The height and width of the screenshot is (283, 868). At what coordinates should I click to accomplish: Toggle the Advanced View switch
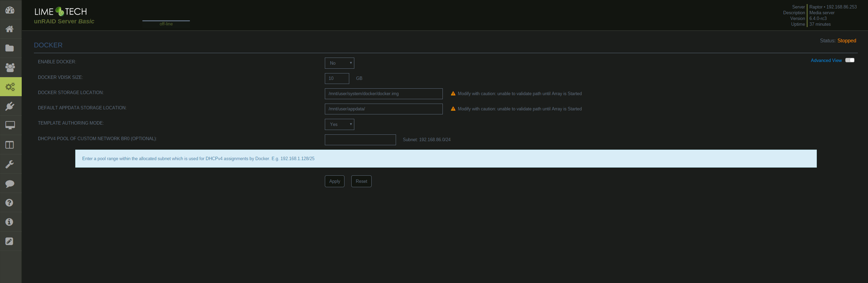click(x=850, y=60)
